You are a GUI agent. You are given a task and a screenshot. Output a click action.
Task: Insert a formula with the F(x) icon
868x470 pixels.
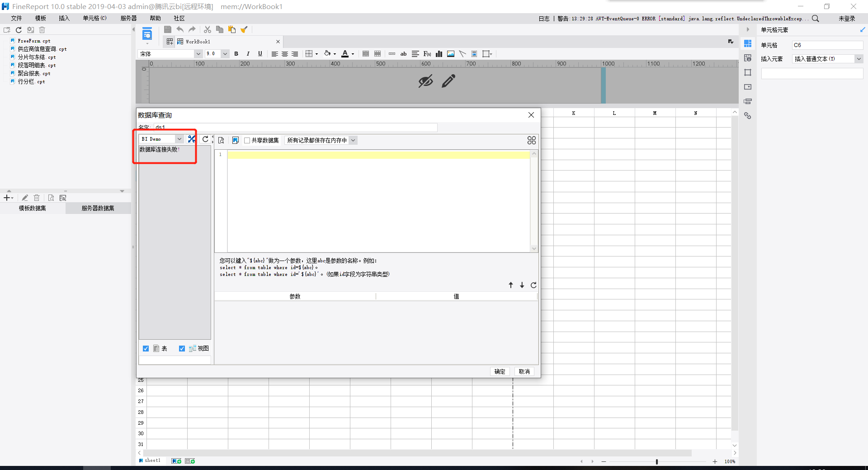point(427,54)
